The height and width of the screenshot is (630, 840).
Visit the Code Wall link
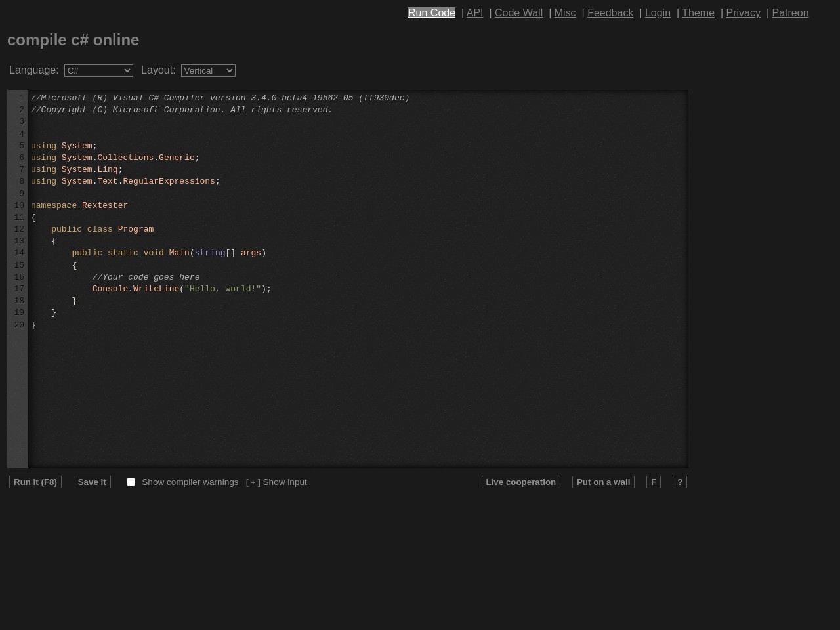pyautogui.click(x=518, y=13)
